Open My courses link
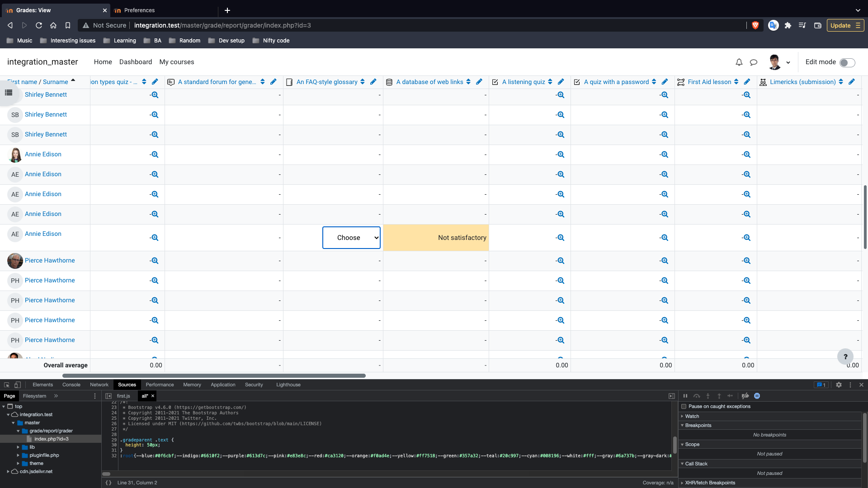This screenshot has width=868, height=488. (x=177, y=62)
